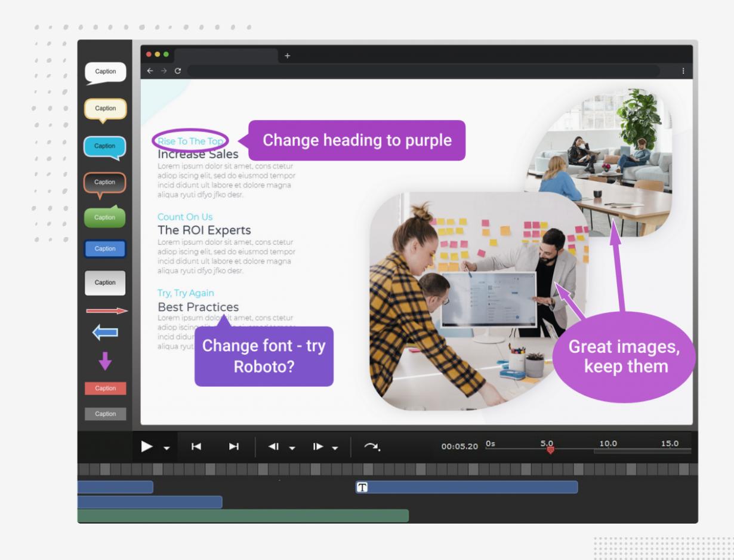Viewport: 734px width, 560px height.
Task: Skip to the end of the timeline
Action: pos(234,447)
